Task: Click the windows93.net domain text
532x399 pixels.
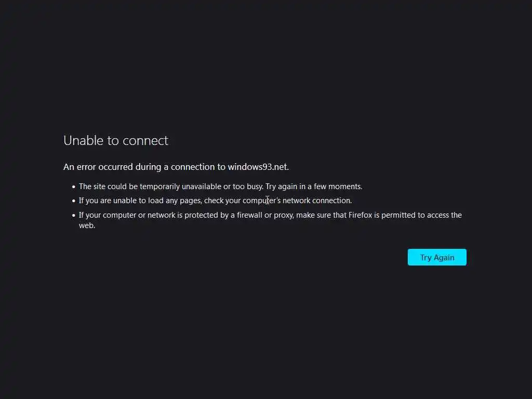Action: point(258,167)
